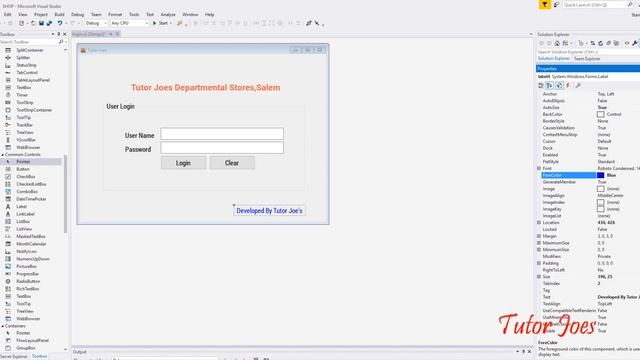The image size is (640, 360).
Task: Undo the last action from the toolbar
Action: [x=60, y=23]
